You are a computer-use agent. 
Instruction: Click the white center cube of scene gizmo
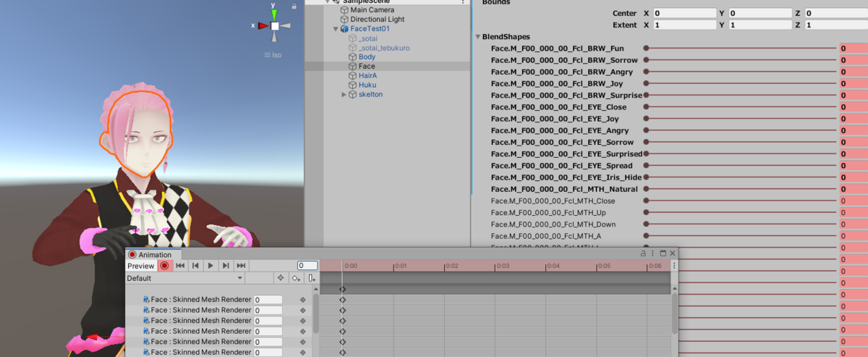coord(275,25)
